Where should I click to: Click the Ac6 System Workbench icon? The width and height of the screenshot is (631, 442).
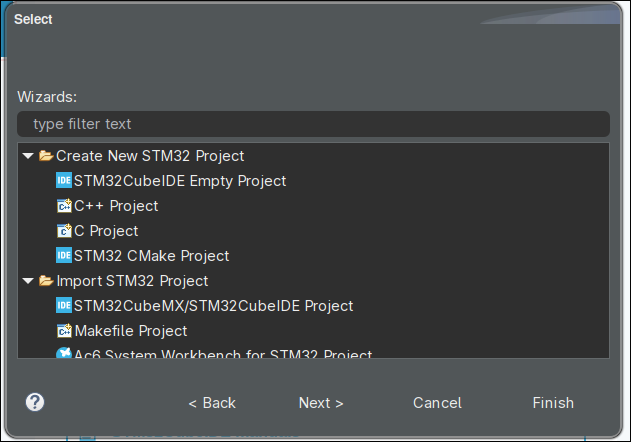(64, 354)
